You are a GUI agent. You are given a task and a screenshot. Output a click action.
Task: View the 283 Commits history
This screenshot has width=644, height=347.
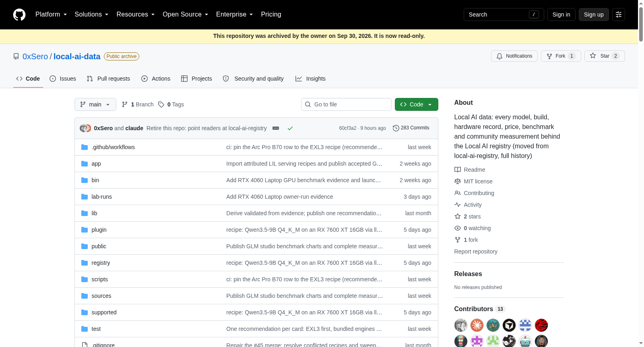click(411, 128)
